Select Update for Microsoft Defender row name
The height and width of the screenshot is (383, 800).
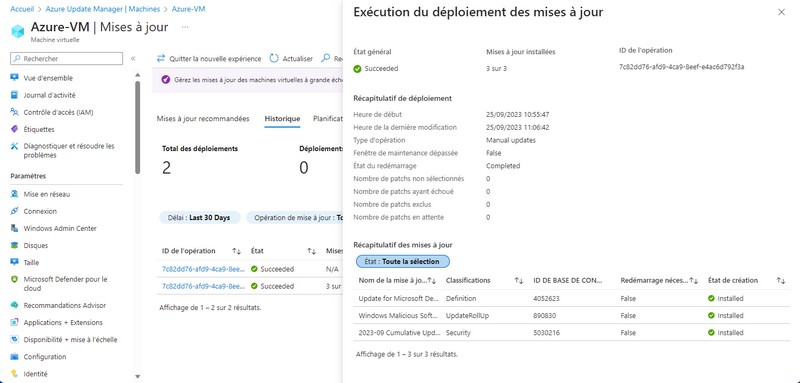coord(398,298)
